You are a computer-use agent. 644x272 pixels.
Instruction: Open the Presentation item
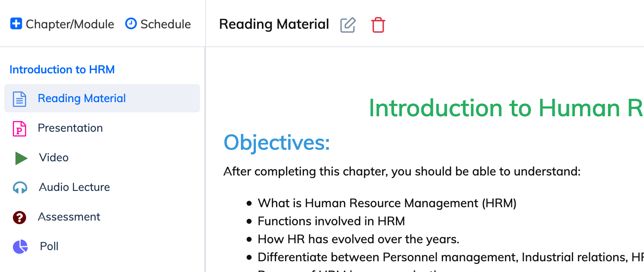[x=102, y=128]
